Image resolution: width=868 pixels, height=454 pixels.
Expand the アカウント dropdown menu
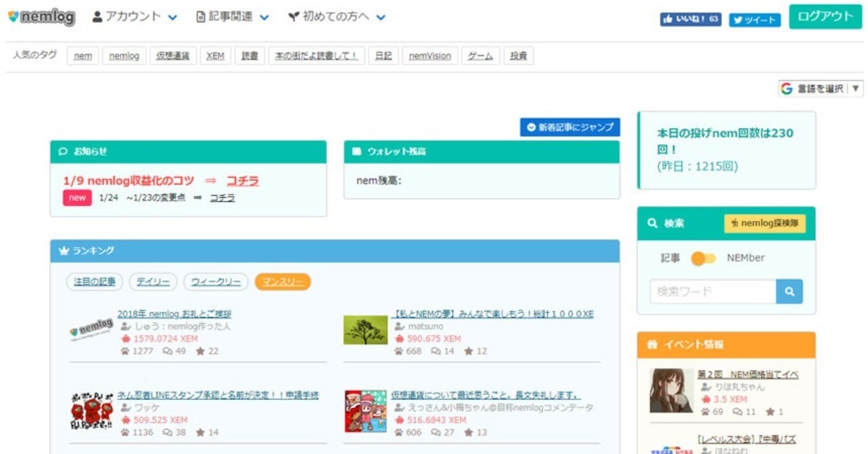click(134, 17)
